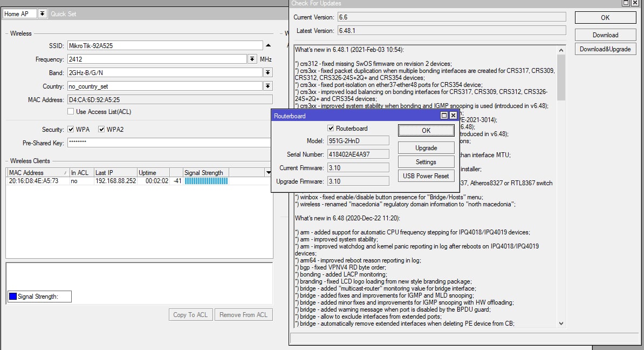Click the MAC Address field D4:CA:6D:92:A5:25

[170, 99]
